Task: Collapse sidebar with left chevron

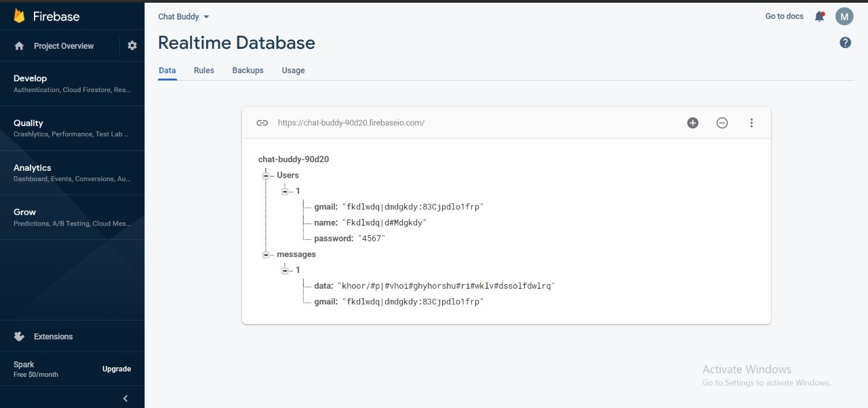Action: [x=125, y=399]
